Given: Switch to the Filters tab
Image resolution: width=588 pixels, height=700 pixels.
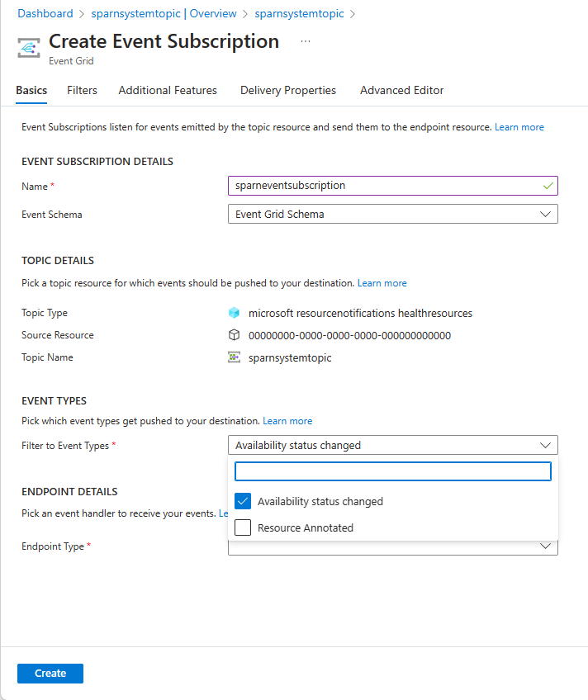Looking at the screenshot, I should click(x=82, y=90).
